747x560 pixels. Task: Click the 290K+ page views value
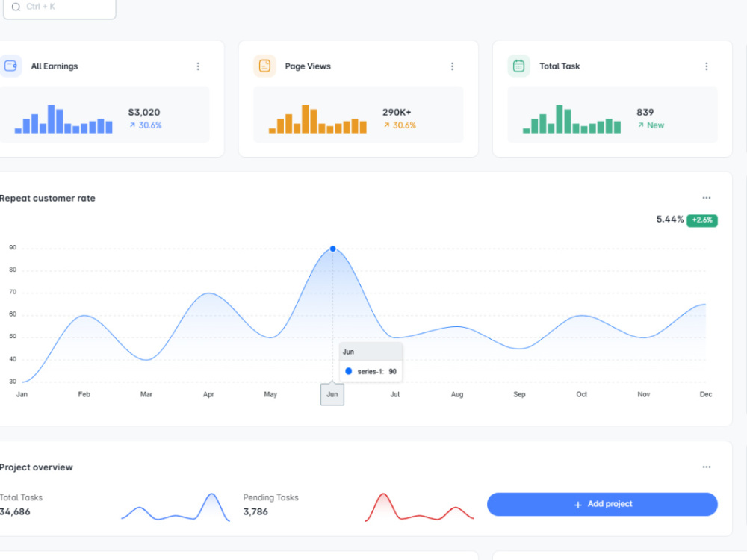pos(397,113)
